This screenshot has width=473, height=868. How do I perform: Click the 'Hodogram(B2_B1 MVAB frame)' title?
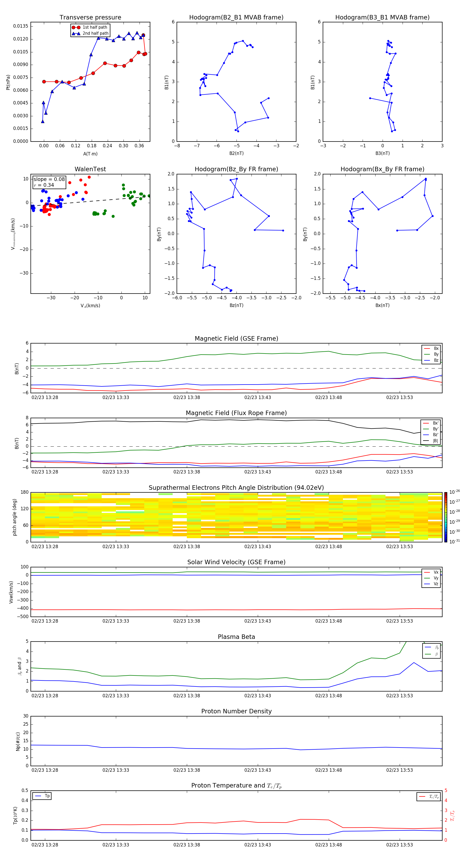(236, 18)
